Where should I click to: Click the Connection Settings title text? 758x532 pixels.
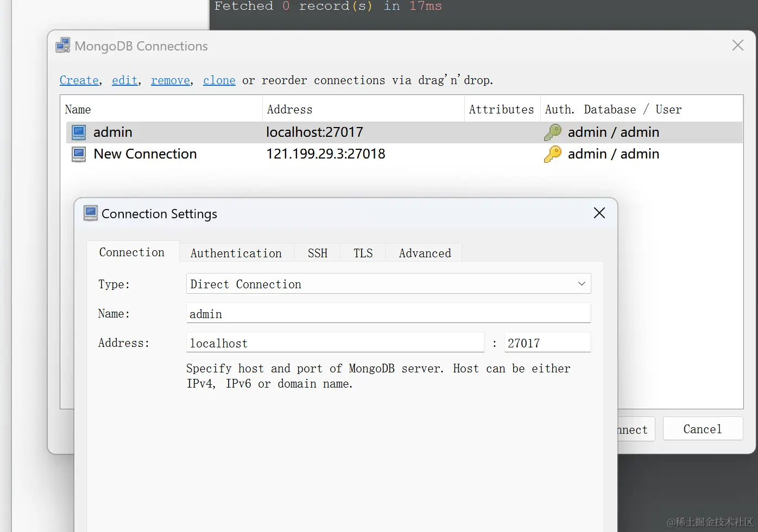(x=159, y=214)
